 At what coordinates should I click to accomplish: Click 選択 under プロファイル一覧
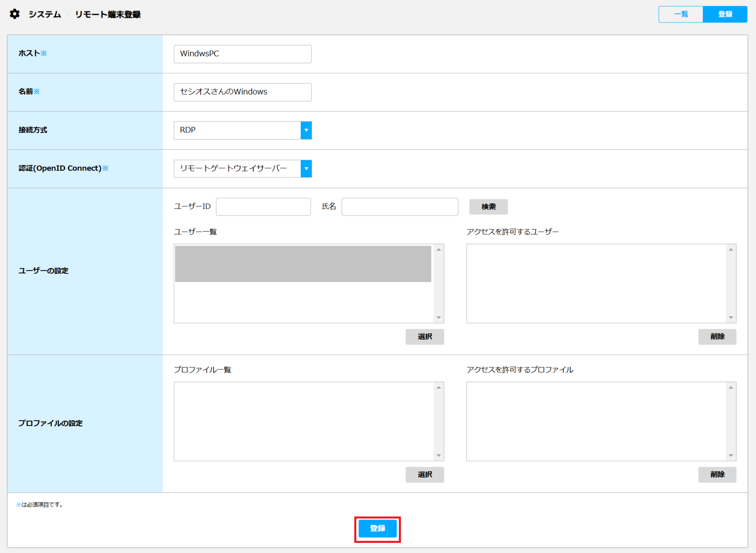click(425, 475)
